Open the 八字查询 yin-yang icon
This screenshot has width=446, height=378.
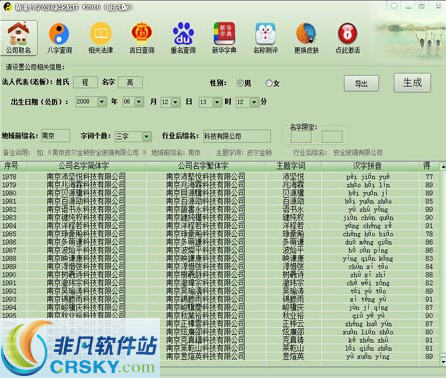(x=59, y=38)
